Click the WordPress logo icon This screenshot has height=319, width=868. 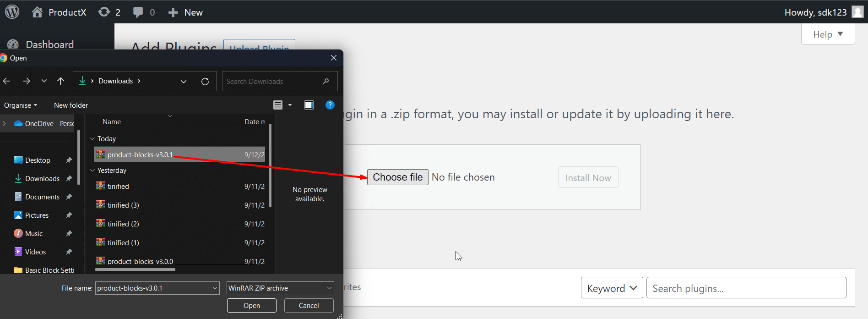pos(12,12)
